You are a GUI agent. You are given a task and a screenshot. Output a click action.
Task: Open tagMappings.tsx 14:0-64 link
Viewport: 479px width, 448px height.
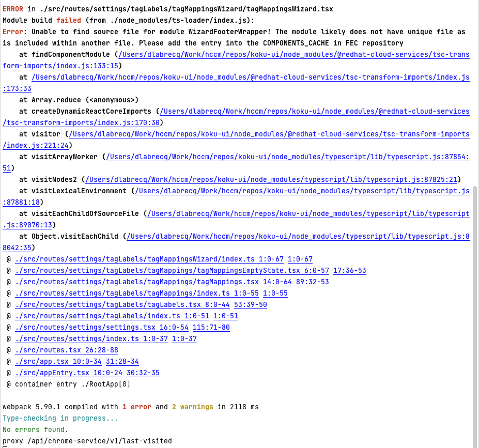click(x=153, y=282)
